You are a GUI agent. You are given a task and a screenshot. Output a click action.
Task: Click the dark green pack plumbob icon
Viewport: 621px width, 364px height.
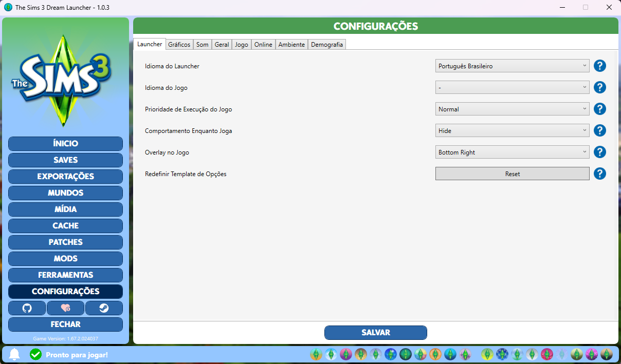click(x=406, y=354)
